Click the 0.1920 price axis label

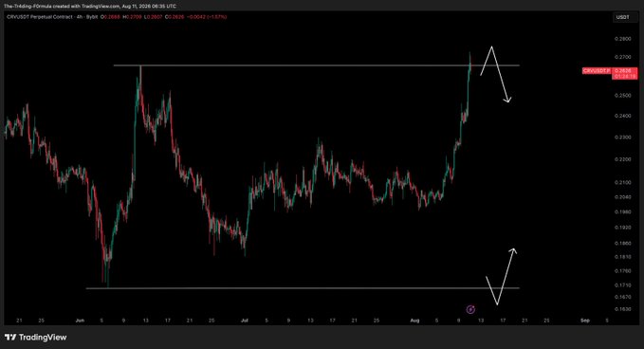(622, 227)
